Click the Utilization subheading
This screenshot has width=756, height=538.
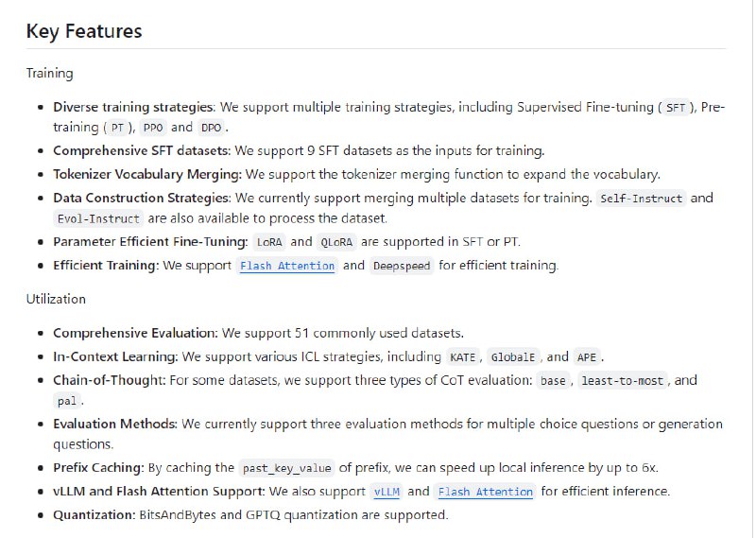click(x=56, y=299)
